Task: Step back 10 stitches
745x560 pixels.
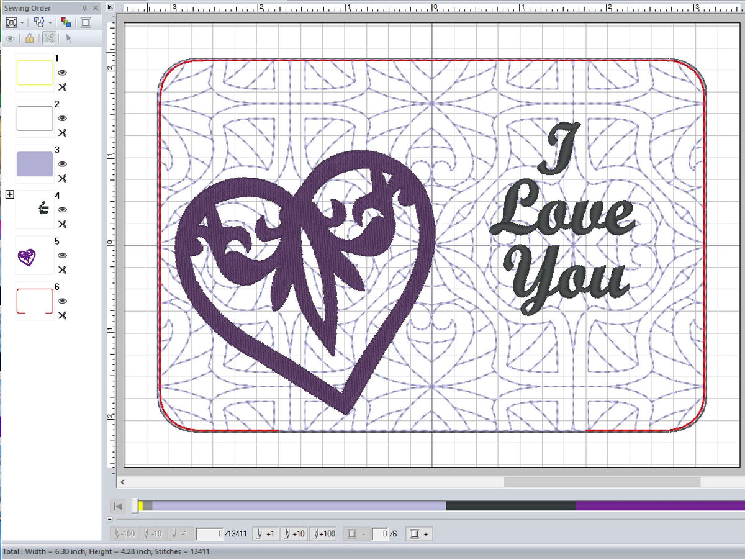Action: pyautogui.click(x=152, y=534)
